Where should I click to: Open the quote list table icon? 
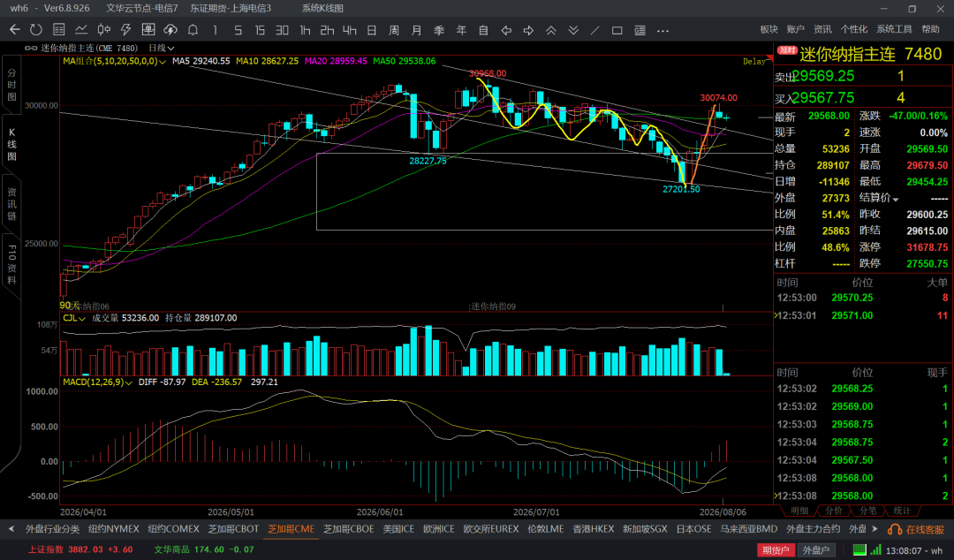click(59, 30)
